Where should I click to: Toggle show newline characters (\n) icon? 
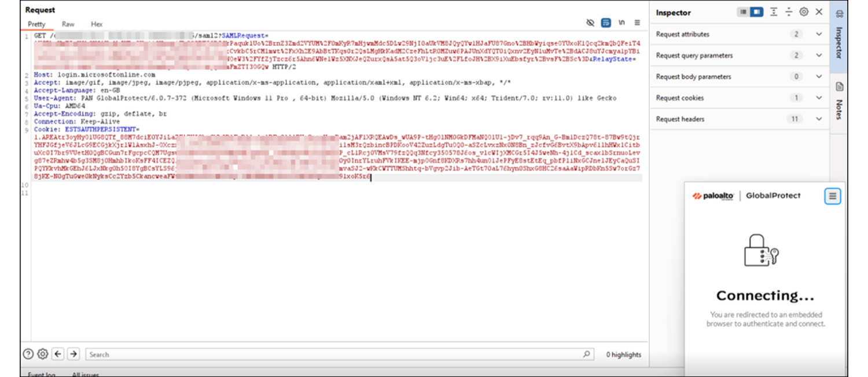tap(621, 23)
